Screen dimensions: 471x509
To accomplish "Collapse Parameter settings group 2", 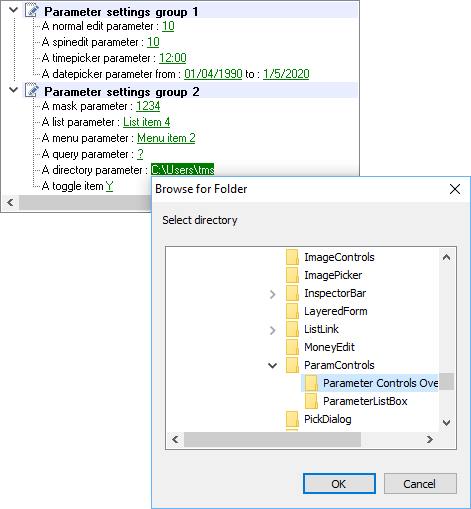I will [13, 90].
